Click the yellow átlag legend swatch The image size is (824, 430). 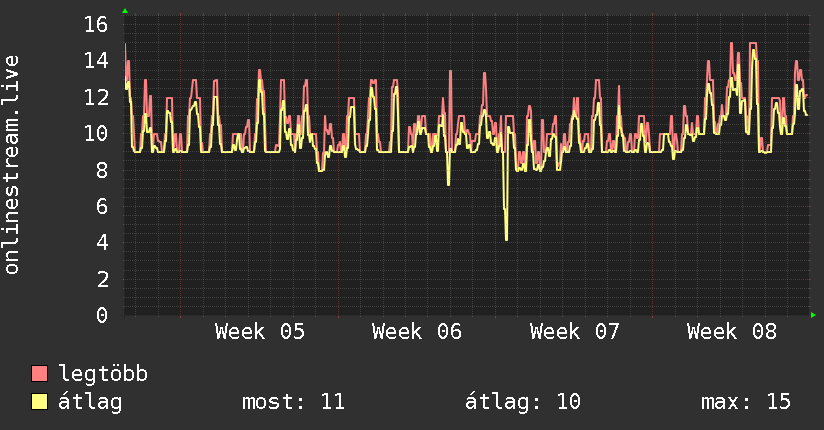point(39,402)
